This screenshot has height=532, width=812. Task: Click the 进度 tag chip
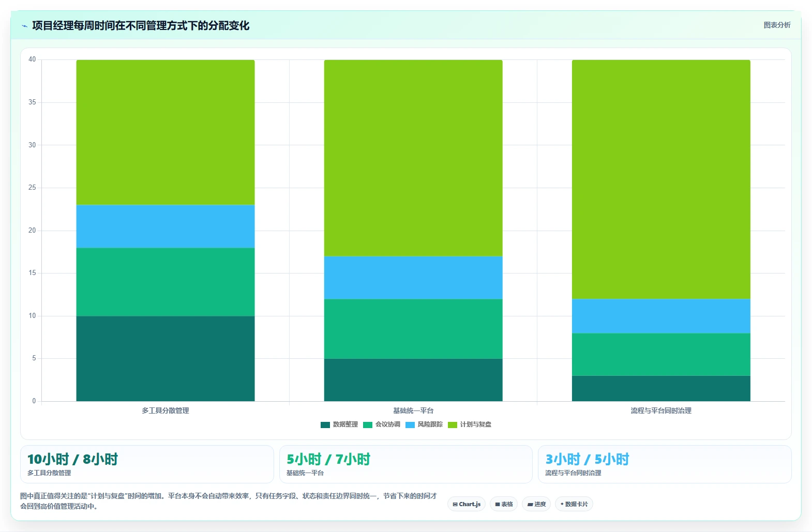[536, 504]
